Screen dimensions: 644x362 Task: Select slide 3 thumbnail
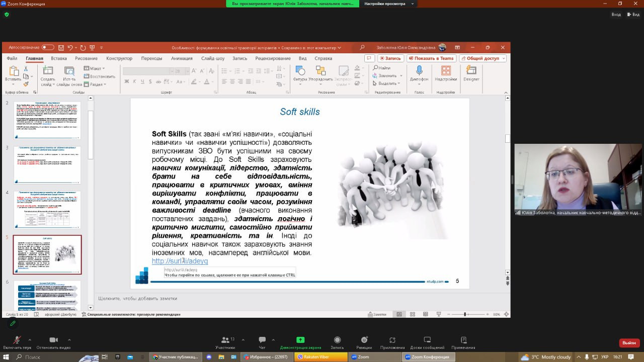coord(47,165)
